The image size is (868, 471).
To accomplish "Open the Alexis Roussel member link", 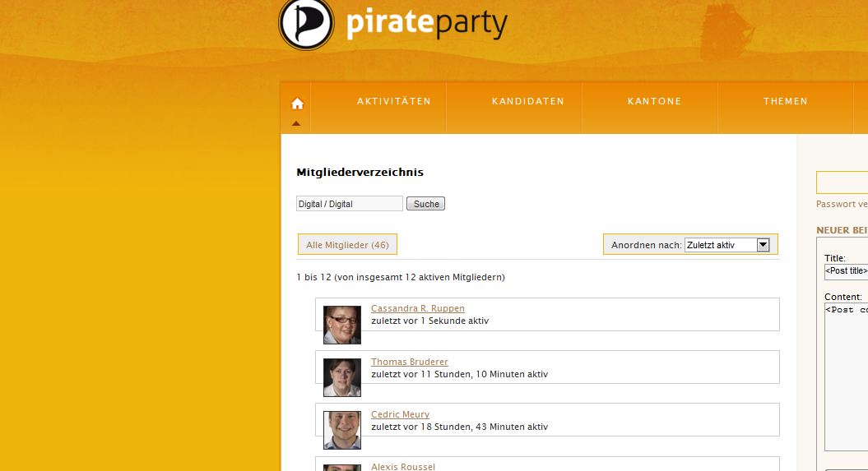I will 402,466.
